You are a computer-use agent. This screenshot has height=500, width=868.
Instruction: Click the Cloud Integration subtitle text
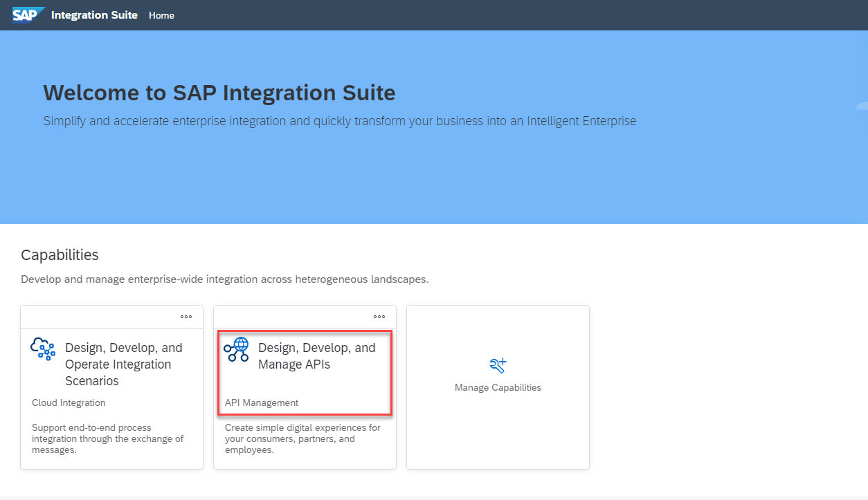coord(69,402)
